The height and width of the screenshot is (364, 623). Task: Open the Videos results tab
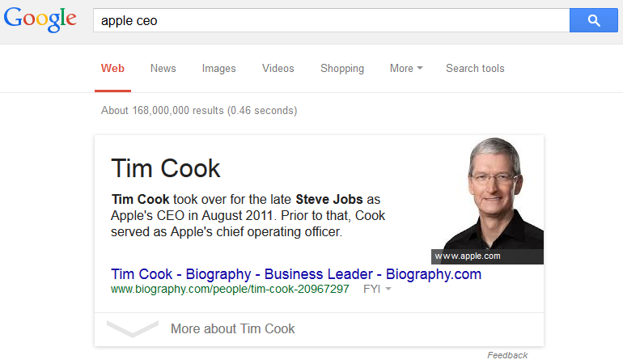click(278, 69)
